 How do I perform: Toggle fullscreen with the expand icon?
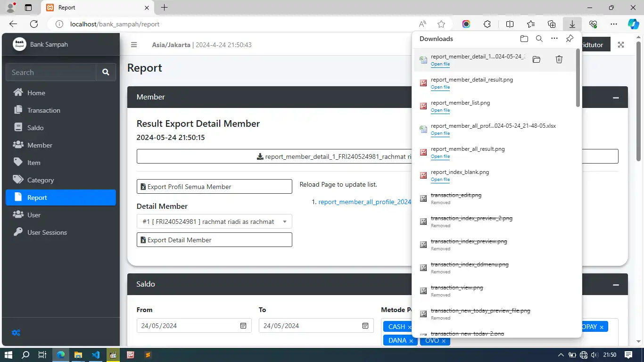click(621, 45)
